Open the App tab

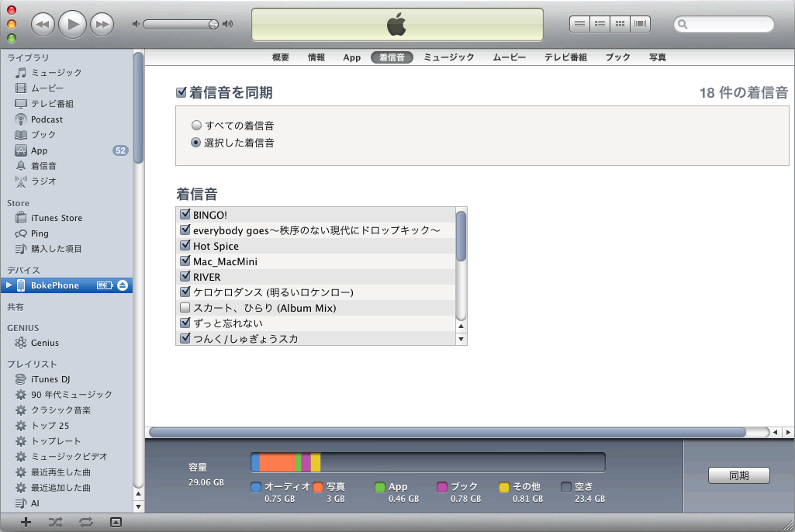click(x=352, y=57)
